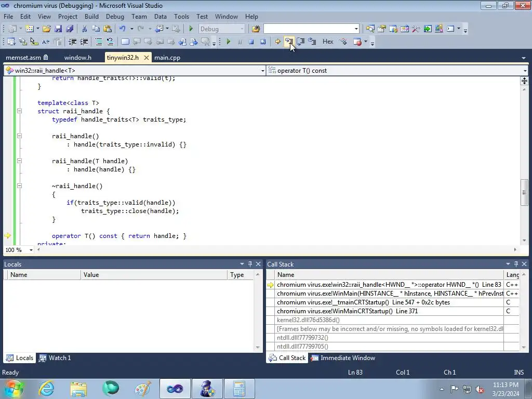Cut selection with the scissors icon
Viewport: 532px width, 399px height.
[x=85, y=29]
